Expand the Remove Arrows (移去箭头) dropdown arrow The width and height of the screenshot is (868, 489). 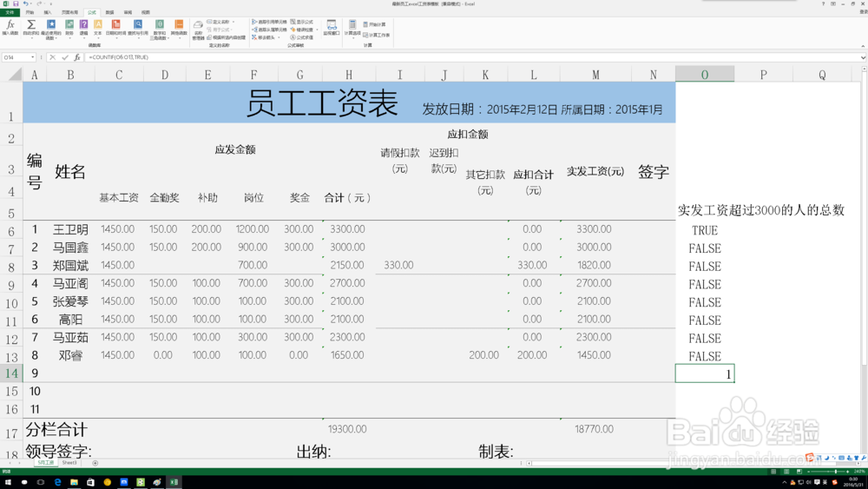[x=279, y=37]
